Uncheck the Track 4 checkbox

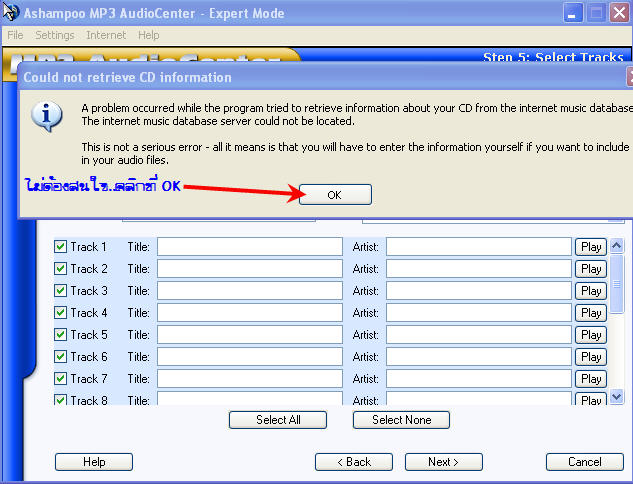(61, 312)
